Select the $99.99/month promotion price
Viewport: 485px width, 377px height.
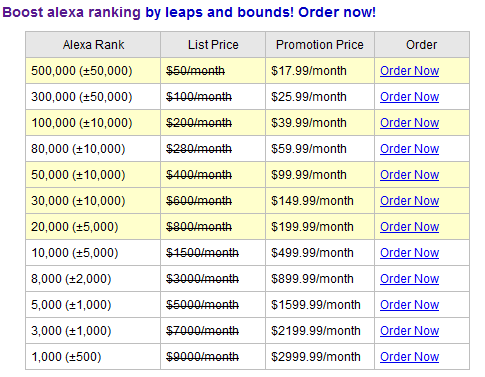tap(309, 175)
